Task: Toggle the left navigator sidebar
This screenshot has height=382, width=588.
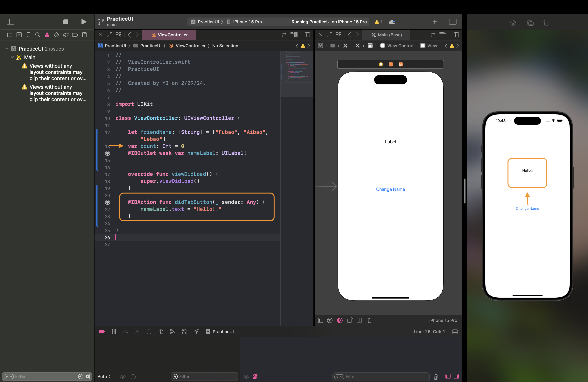Action: [10, 22]
